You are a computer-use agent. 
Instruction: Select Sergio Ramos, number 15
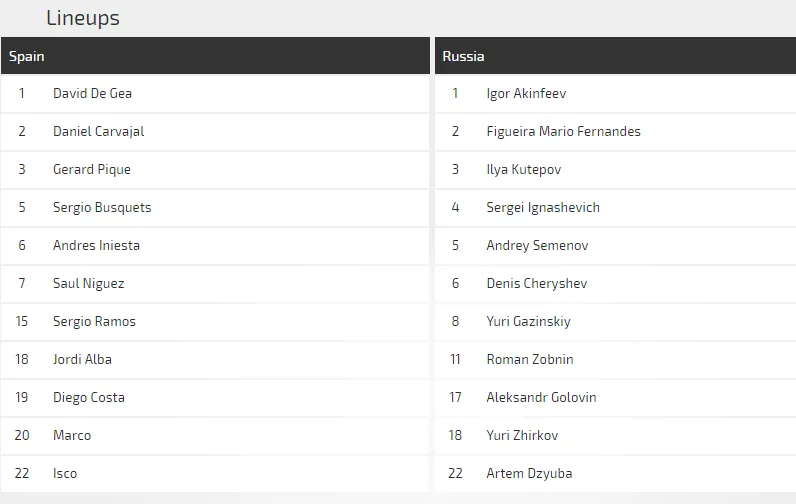coord(94,321)
